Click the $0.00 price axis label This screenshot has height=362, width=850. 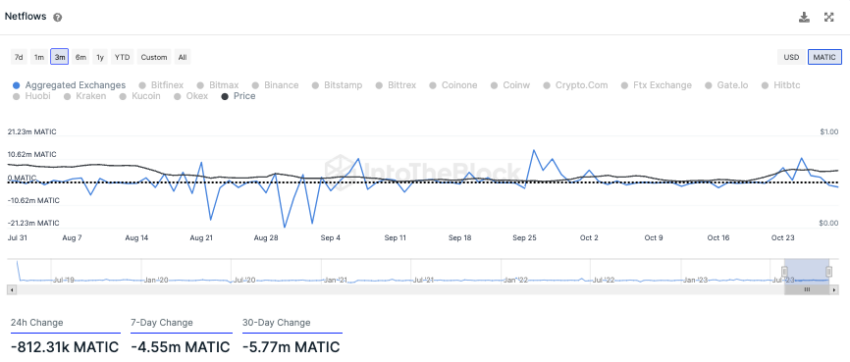(x=829, y=223)
